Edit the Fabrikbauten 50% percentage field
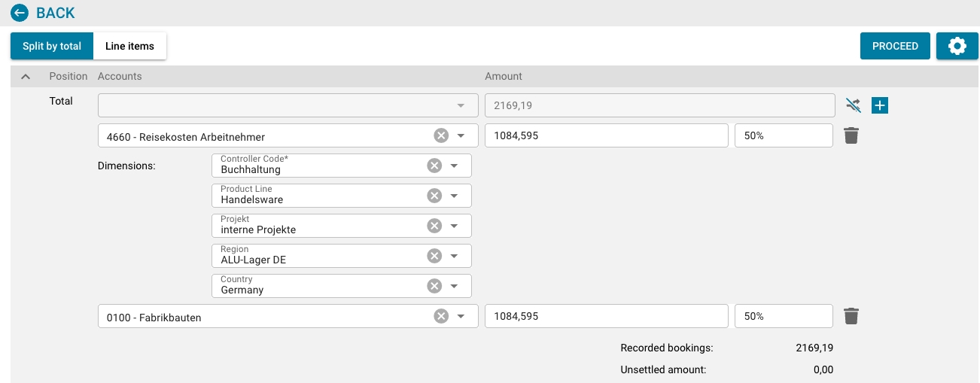980x383 pixels. (x=783, y=316)
